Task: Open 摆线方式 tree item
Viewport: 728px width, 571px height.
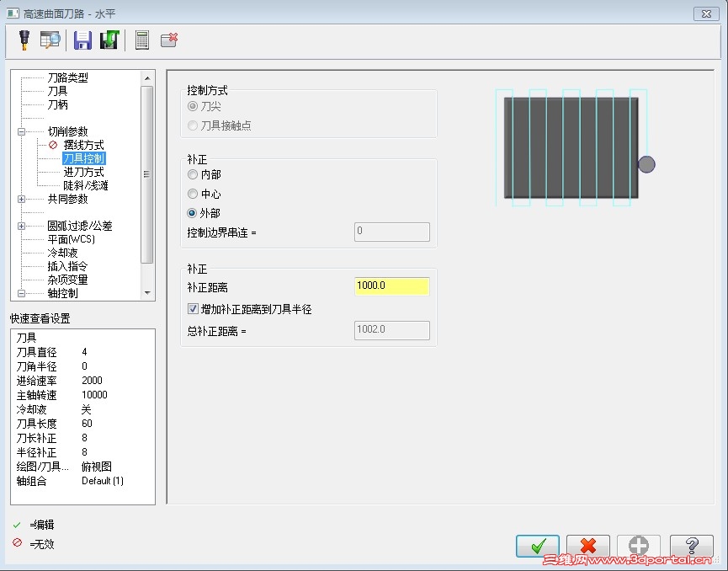Action: tap(83, 145)
